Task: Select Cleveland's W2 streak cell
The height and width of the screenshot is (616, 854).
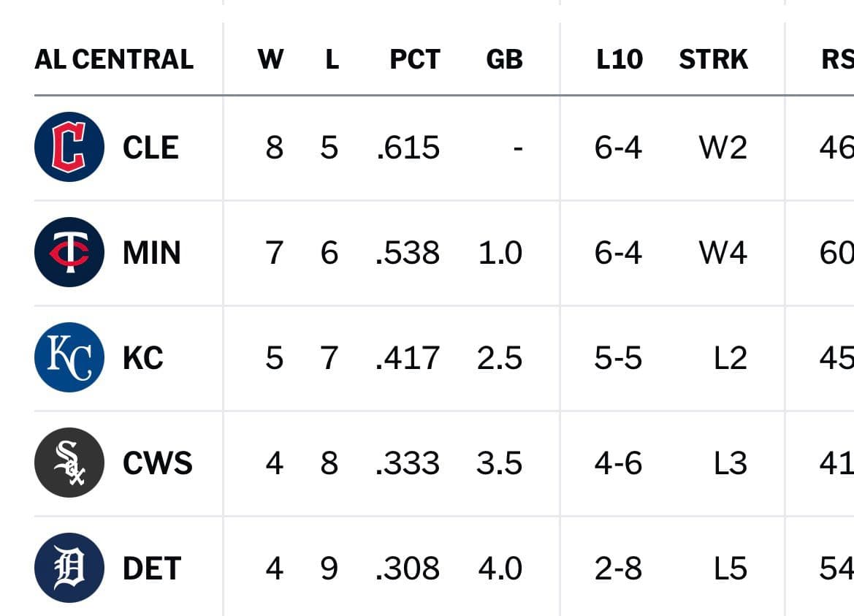Action: [723, 148]
